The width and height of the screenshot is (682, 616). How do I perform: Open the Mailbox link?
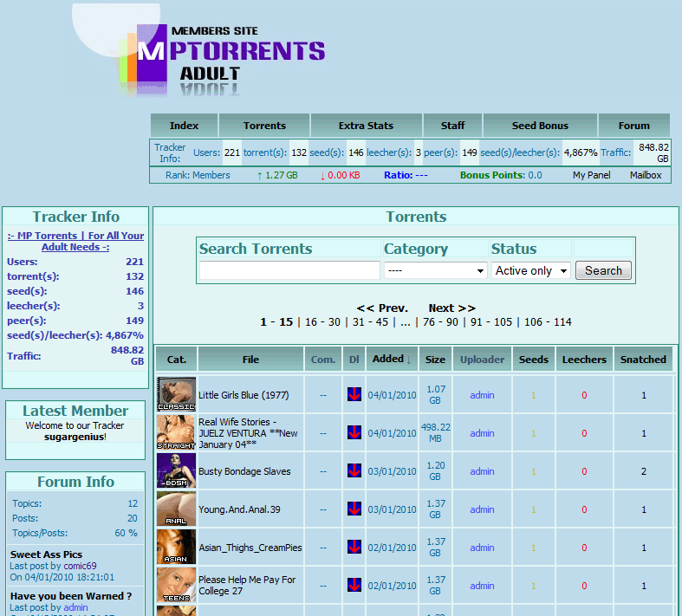pos(645,175)
